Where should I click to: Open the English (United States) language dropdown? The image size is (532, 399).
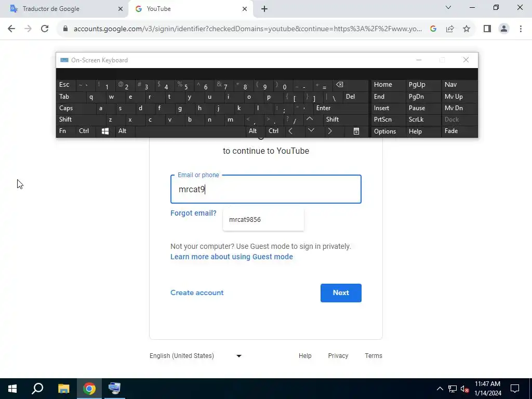click(x=196, y=355)
